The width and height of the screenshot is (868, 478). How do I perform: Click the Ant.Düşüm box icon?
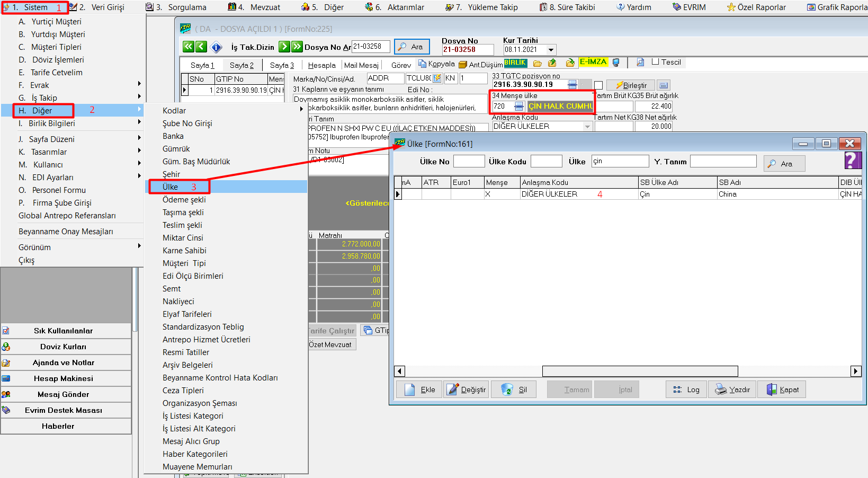(463, 65)
